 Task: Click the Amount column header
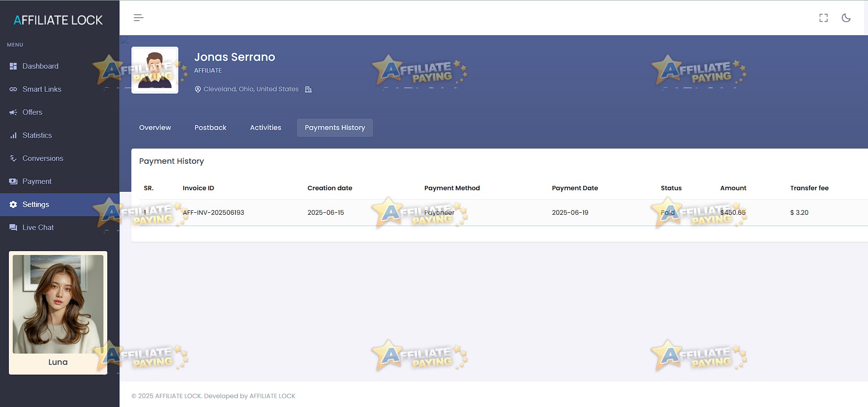(x=733, y=188)
